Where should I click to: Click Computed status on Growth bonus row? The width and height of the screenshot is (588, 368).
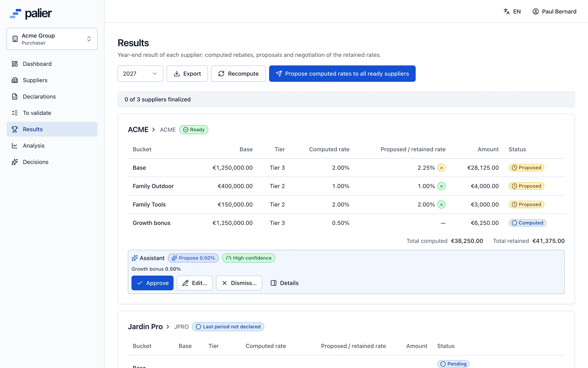tap(527, 223)
